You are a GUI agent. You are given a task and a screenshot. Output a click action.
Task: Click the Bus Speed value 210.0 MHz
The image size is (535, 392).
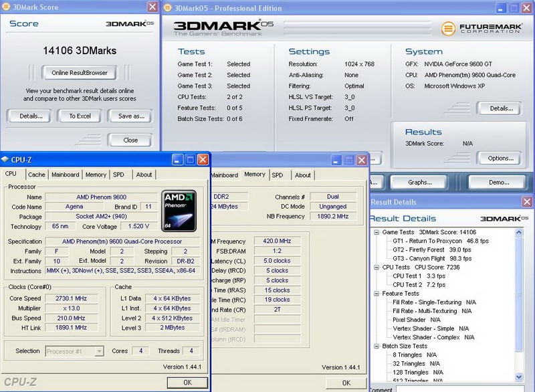click(x=71, y=318)
